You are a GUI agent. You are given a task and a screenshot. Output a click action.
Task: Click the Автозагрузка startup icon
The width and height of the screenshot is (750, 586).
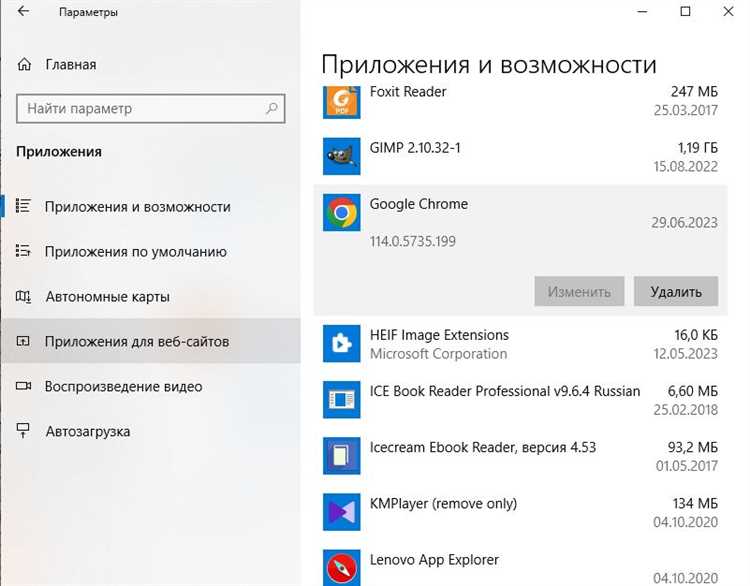23,431
